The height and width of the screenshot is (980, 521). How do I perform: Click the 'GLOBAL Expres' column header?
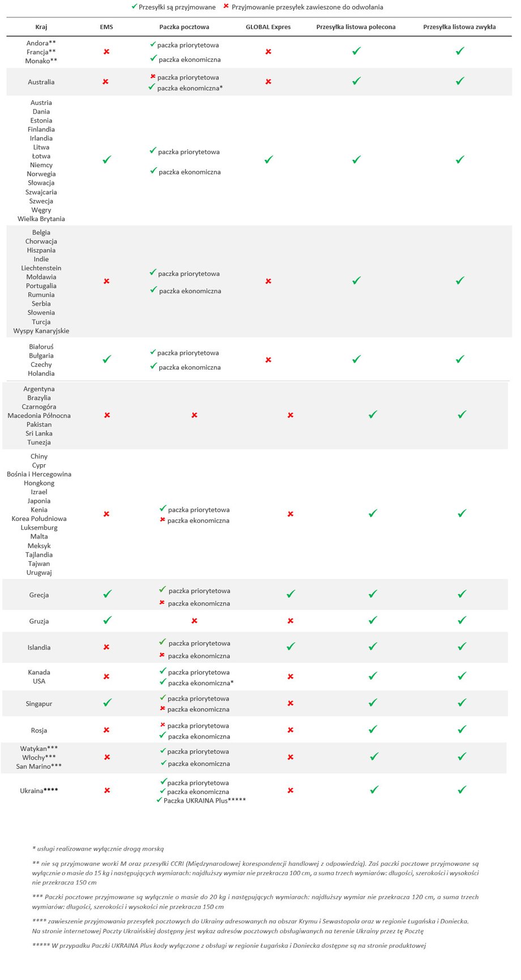(268, 27)
